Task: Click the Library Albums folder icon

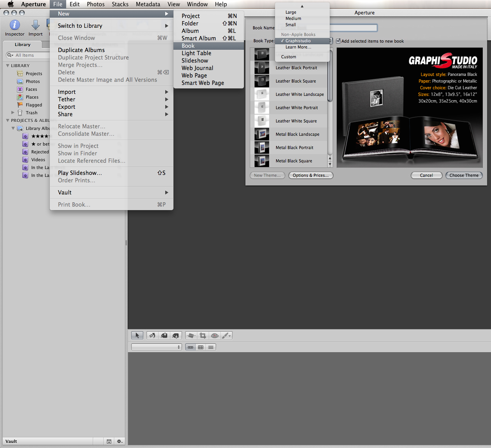Action: (20, 128)
